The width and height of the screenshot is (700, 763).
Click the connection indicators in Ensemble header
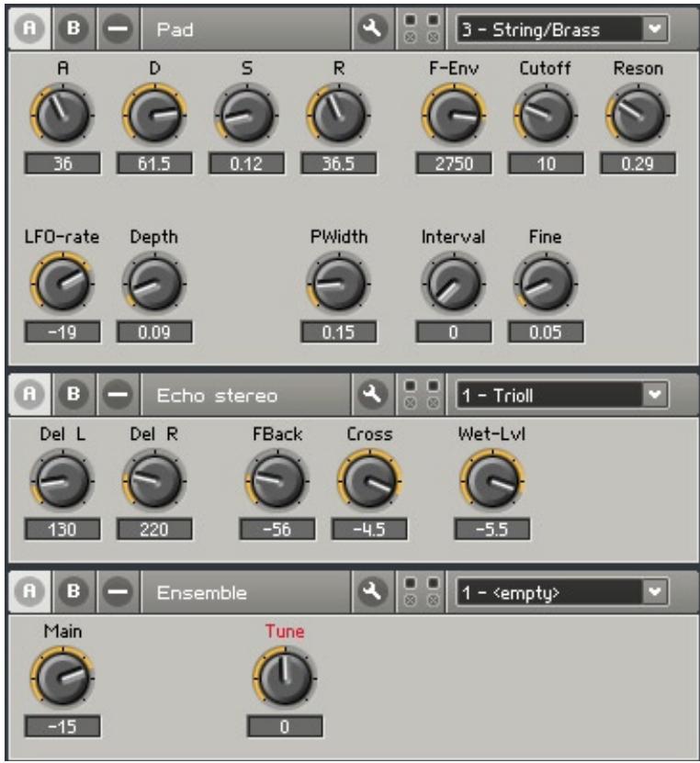pos(422,591)
